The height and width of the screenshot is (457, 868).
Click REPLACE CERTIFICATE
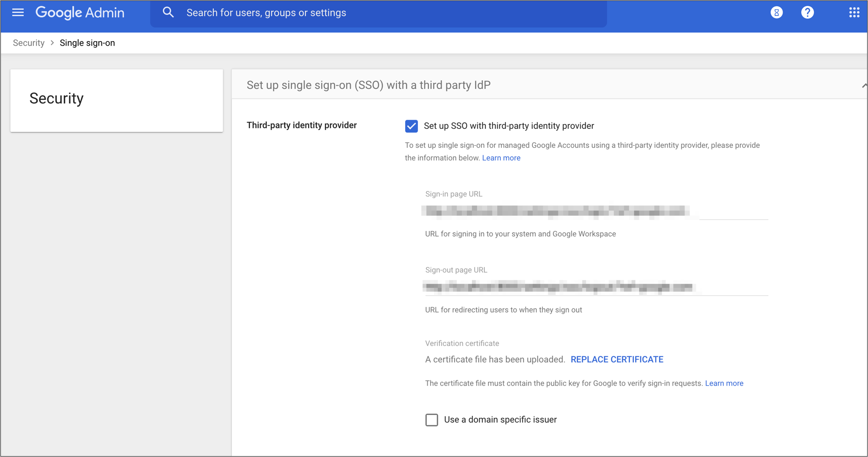coord(617,359)
